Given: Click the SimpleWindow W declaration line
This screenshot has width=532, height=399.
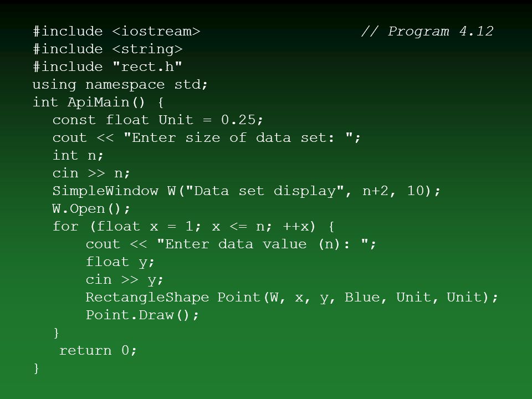Looking at the screenshot, I should click(246, 191).
